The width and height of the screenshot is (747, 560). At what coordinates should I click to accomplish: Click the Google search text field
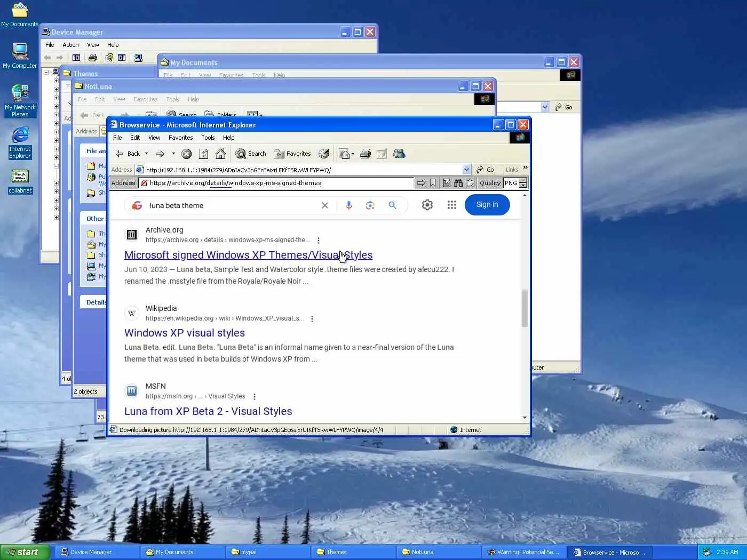(x=232, y=205)
